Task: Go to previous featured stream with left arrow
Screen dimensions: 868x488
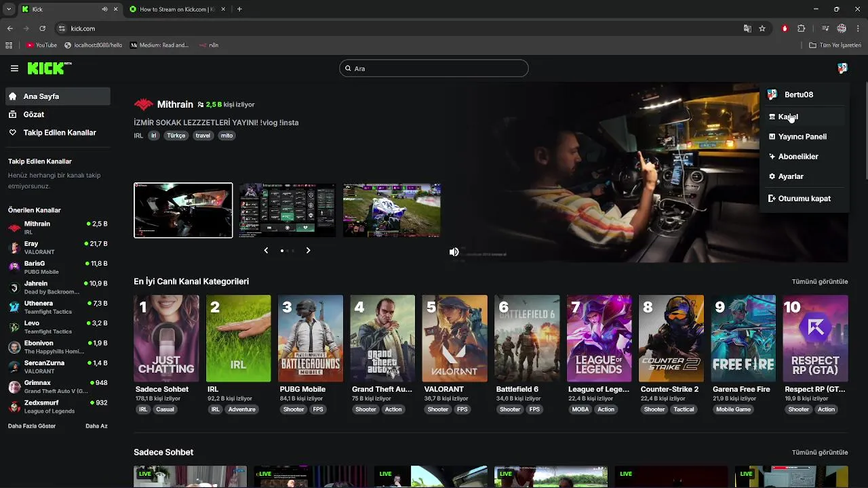Action: tap(266, 251)
